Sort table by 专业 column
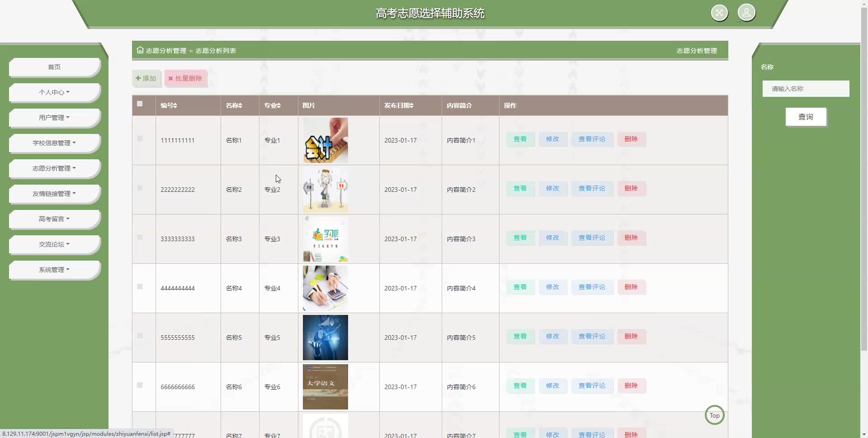 (x=272, y=105)
